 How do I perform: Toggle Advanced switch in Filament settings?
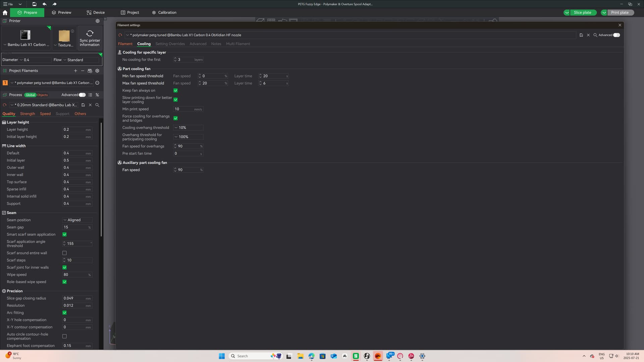coord(616,35)
